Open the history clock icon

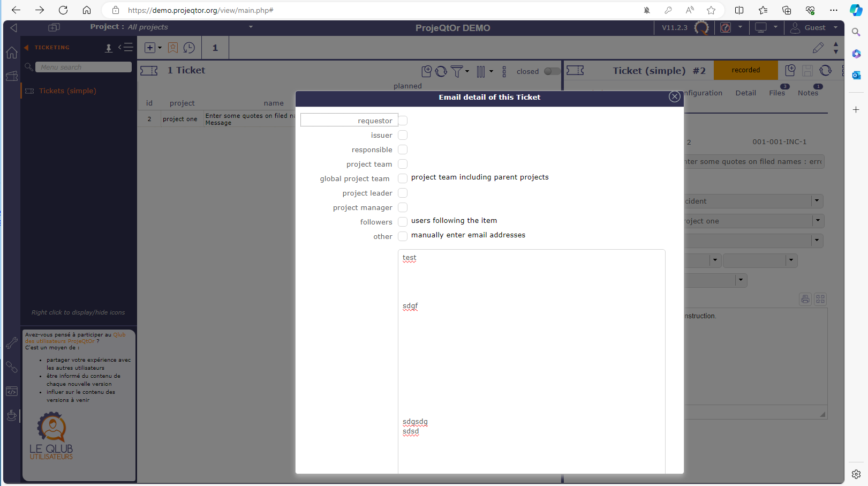189,48
